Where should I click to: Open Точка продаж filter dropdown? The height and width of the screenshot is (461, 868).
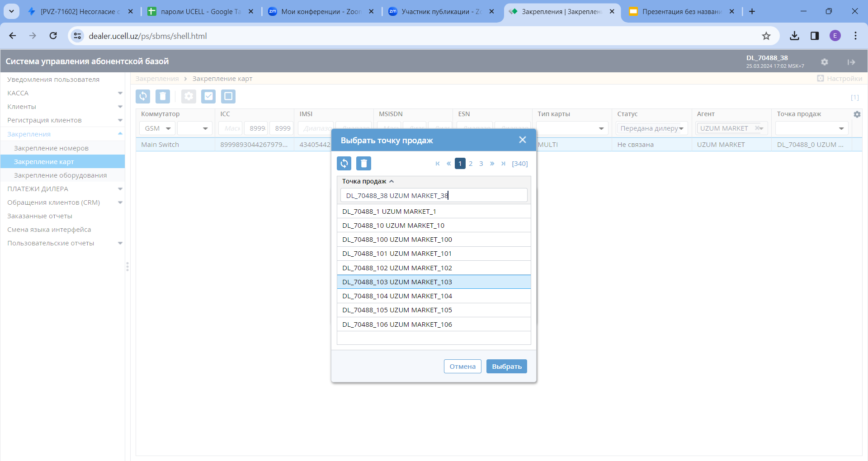811,128
